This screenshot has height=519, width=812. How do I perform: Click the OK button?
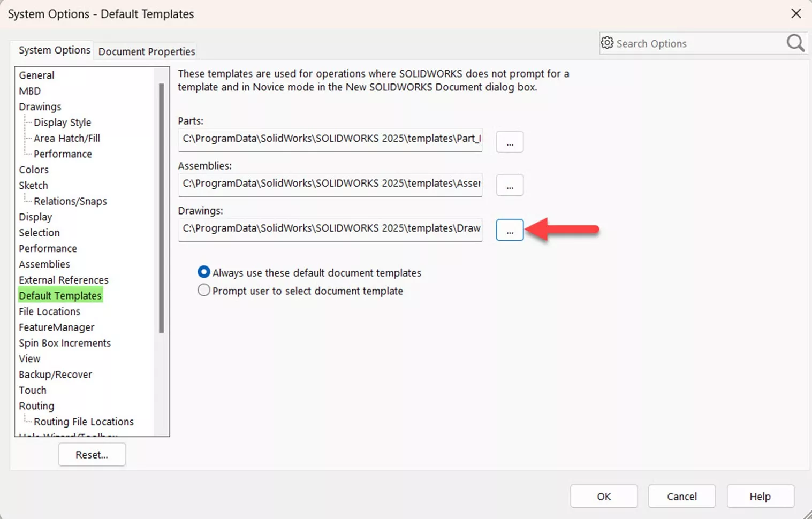point(603,496)
